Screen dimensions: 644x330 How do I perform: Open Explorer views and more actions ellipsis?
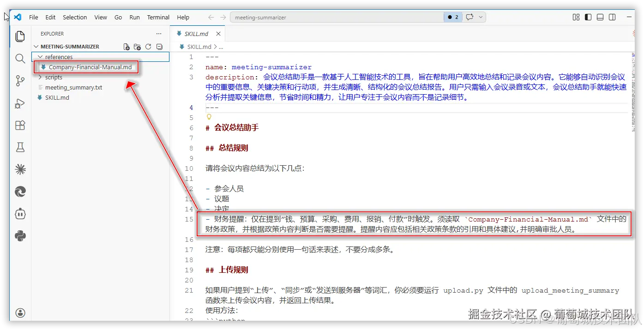(x=159, y=34)
